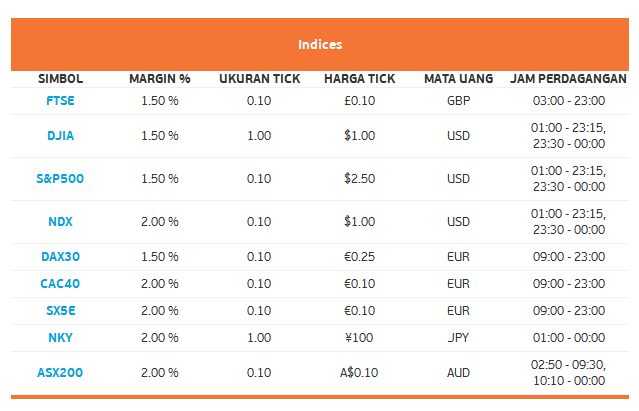Click the CAC40 symbol link
This screenshot has height=411, width=639.
60,284
